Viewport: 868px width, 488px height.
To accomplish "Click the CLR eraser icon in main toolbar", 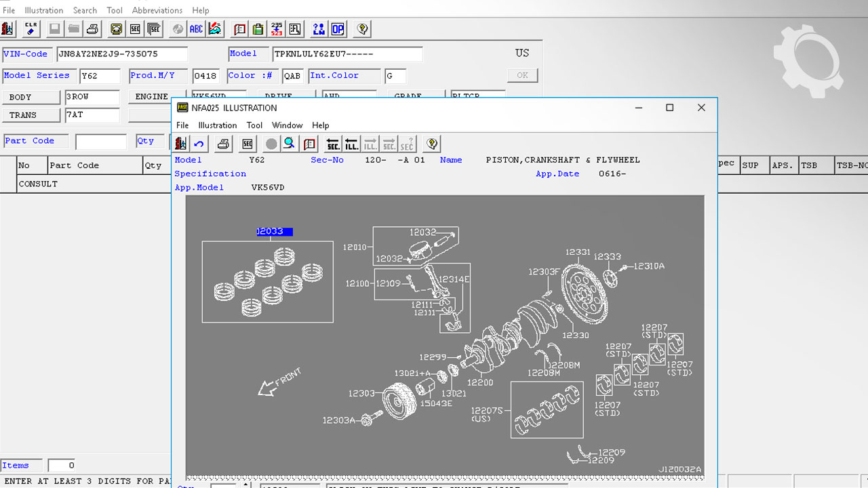I will click(31, 29).
